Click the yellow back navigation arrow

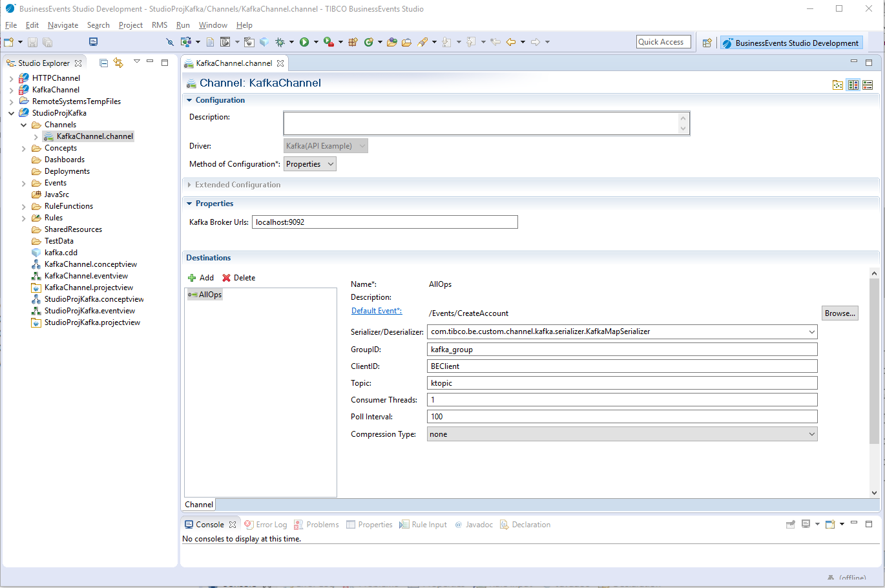pos(511,42)
